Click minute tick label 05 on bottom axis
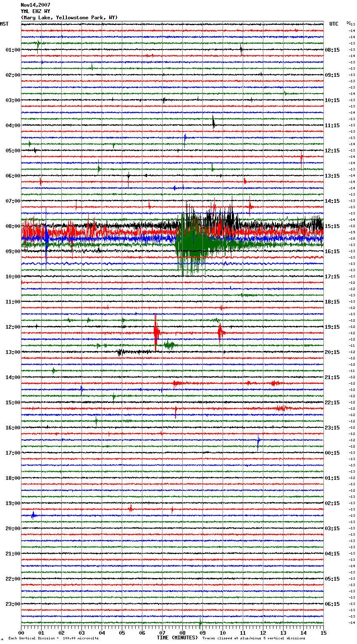 tap(122, 633)
